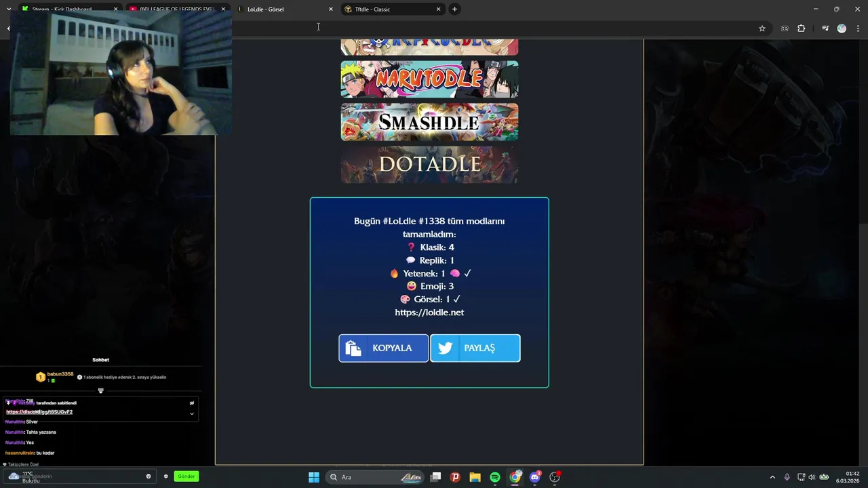Image resolution: width=868 pixels, height=488 pixels.
Task: Click the chat message input field
Action: coord(78,476)
